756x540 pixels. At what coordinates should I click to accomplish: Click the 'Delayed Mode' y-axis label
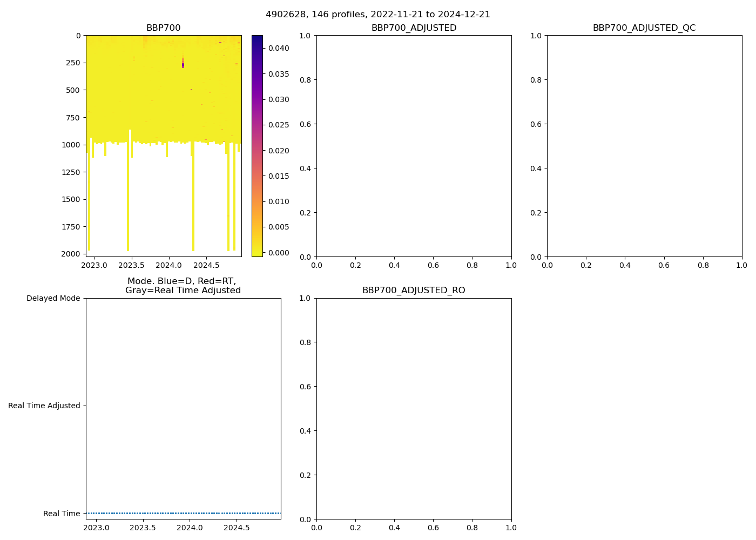53,298
